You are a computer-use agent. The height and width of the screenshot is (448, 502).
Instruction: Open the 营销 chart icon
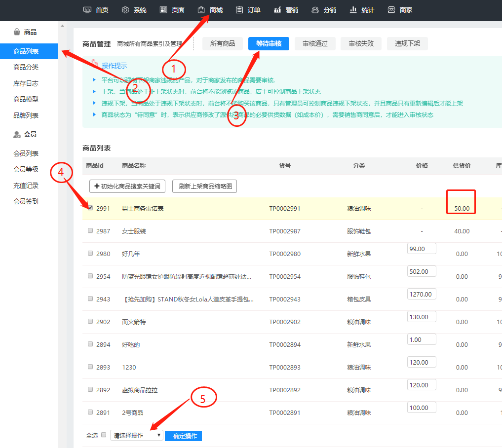click(x=277, y=10)
